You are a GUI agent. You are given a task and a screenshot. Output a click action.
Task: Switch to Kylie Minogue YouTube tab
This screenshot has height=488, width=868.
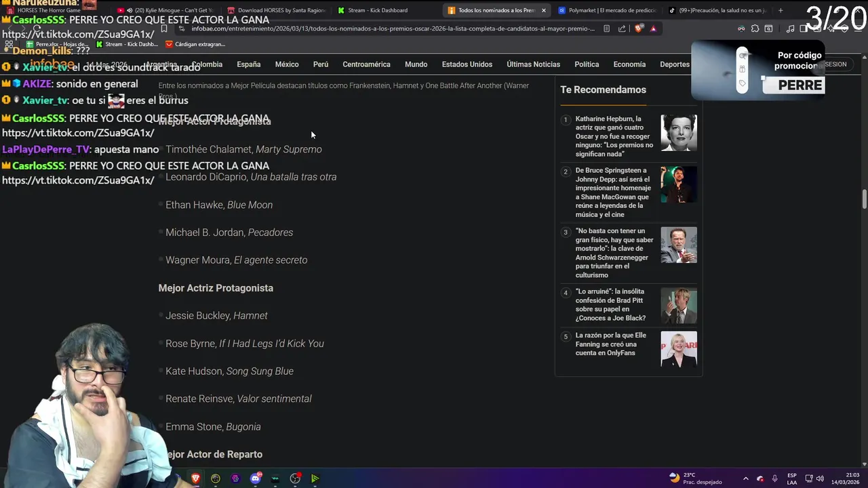click(166, 10)
